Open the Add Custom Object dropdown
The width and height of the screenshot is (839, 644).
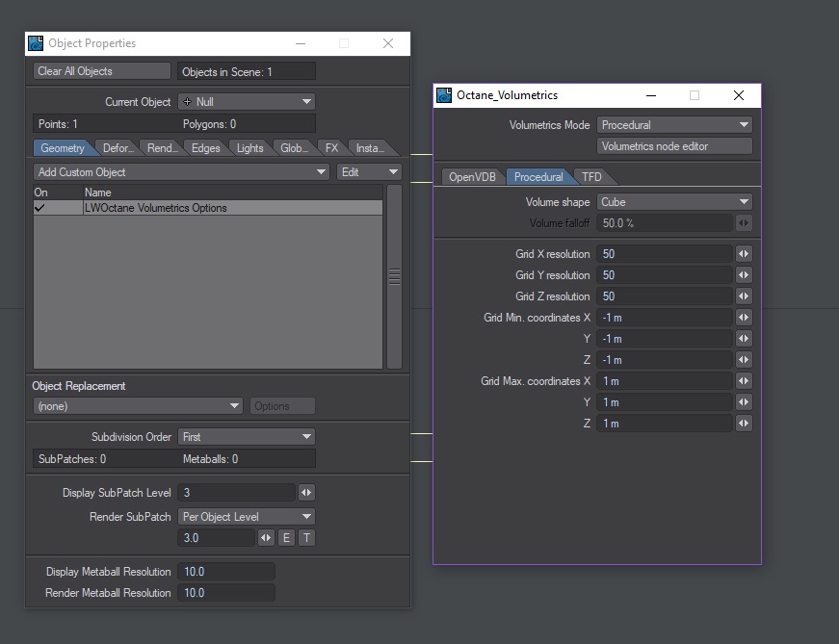[181, 172]
